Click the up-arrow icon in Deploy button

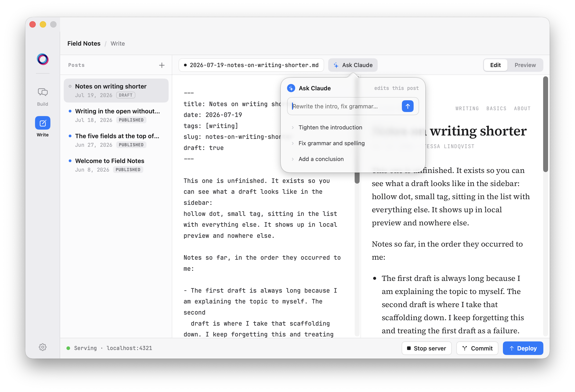[511, 348]
